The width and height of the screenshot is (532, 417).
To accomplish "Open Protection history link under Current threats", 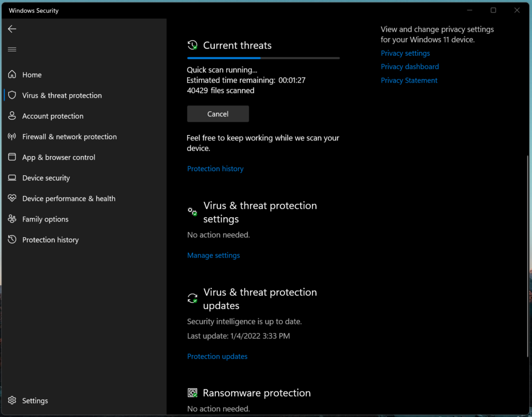I will pos(215,169).
